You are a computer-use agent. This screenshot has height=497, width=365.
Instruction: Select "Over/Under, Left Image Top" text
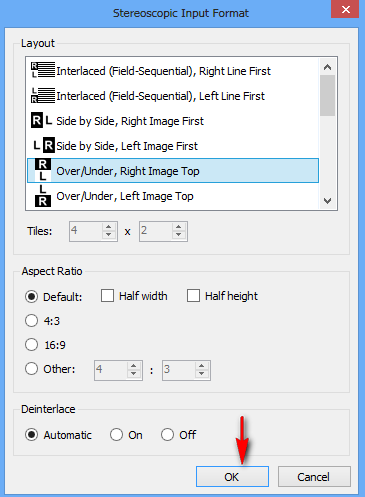coord(125,196)
